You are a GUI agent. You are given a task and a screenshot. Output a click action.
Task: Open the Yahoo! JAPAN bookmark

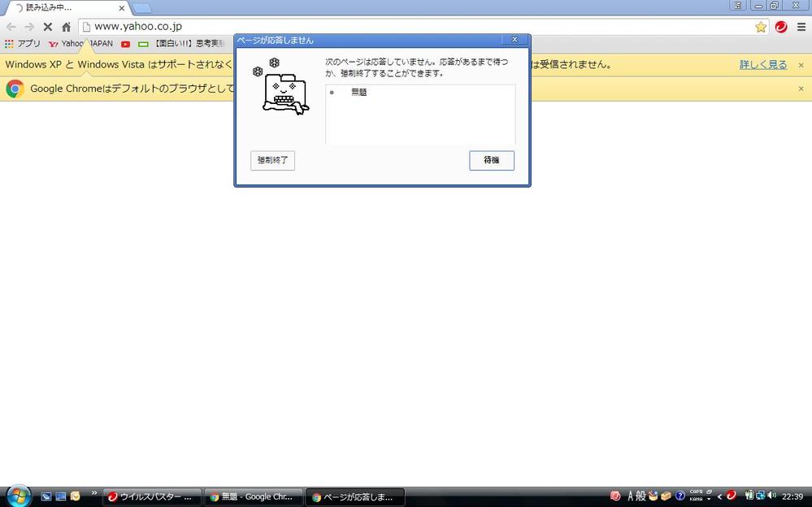[81, 44]
